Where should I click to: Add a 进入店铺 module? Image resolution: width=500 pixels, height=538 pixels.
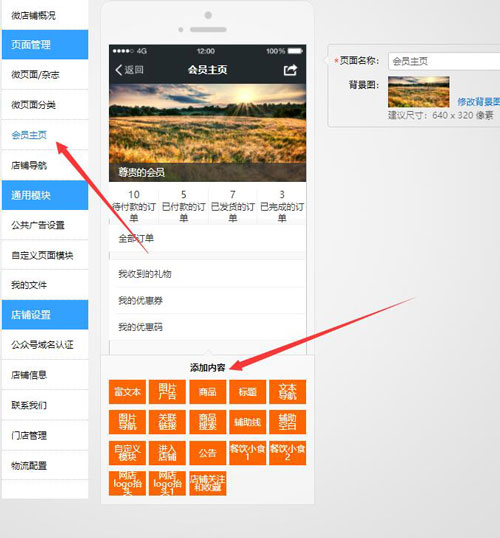tap(167, 453)
